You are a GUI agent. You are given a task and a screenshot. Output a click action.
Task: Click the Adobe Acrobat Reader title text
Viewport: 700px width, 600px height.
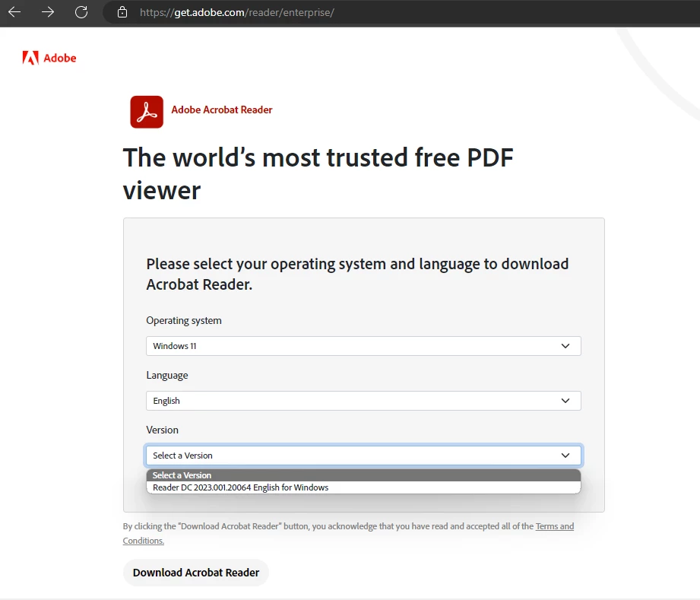222,110
